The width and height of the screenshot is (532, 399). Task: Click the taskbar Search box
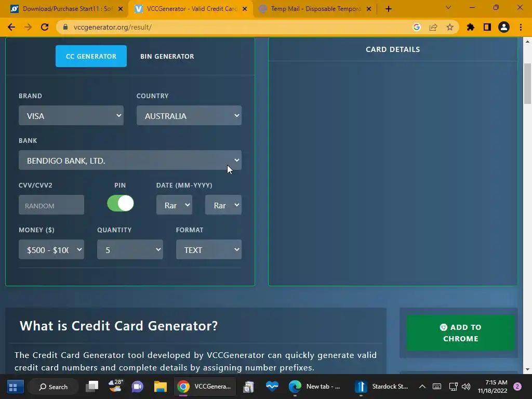(x=54, y=387)
